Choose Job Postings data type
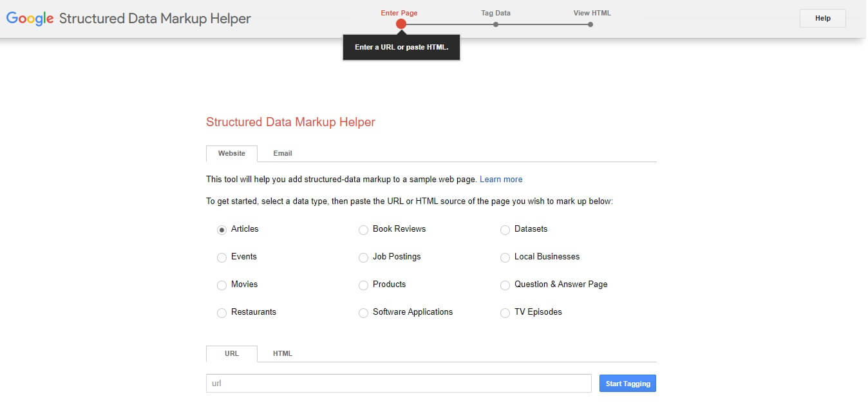This screenshot has width=868, height=419. click(x=363, y=257)
